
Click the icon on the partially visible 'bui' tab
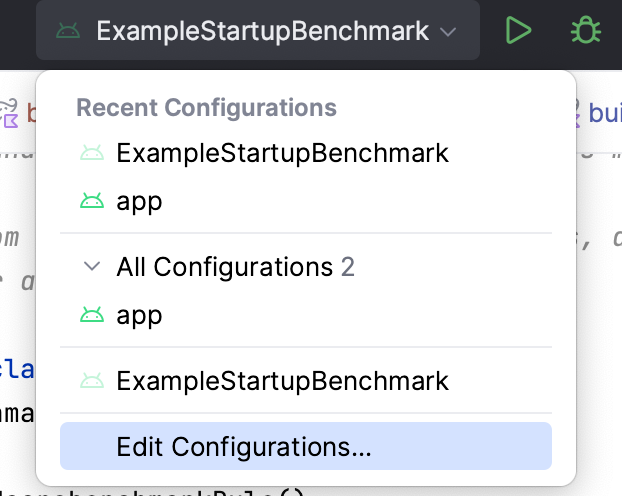tap(575, 114)
